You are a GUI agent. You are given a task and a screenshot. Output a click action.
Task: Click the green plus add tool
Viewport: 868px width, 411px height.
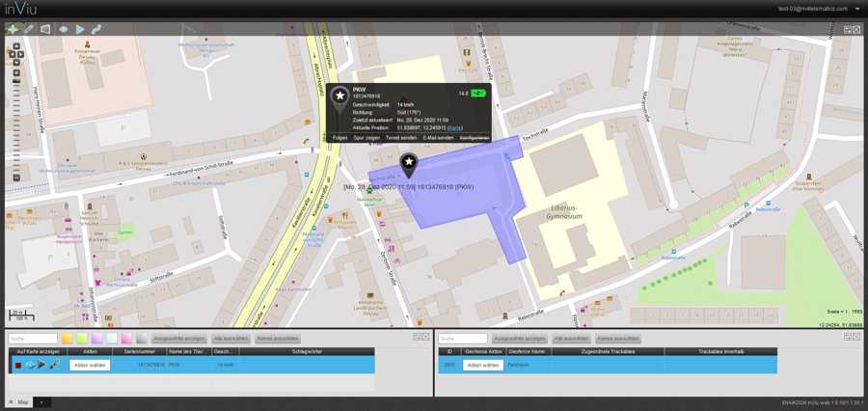click(13, 29)
